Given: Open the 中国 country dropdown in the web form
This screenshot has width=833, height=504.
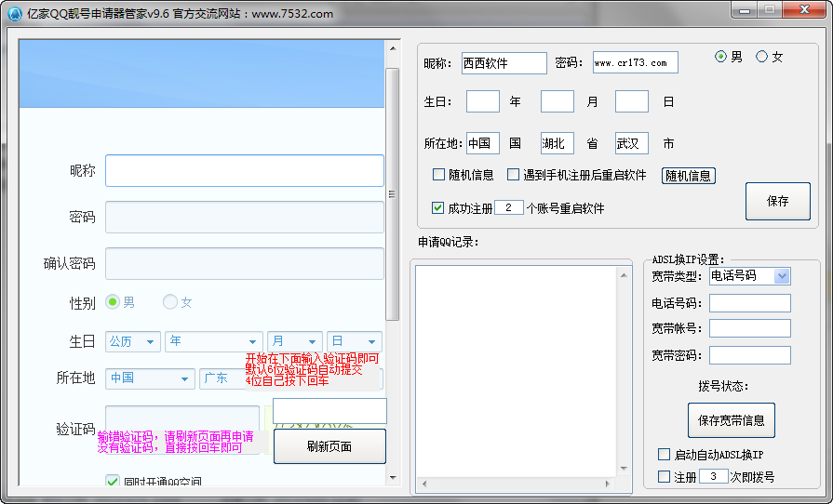Looking at the screenshot, I should 151,378.
